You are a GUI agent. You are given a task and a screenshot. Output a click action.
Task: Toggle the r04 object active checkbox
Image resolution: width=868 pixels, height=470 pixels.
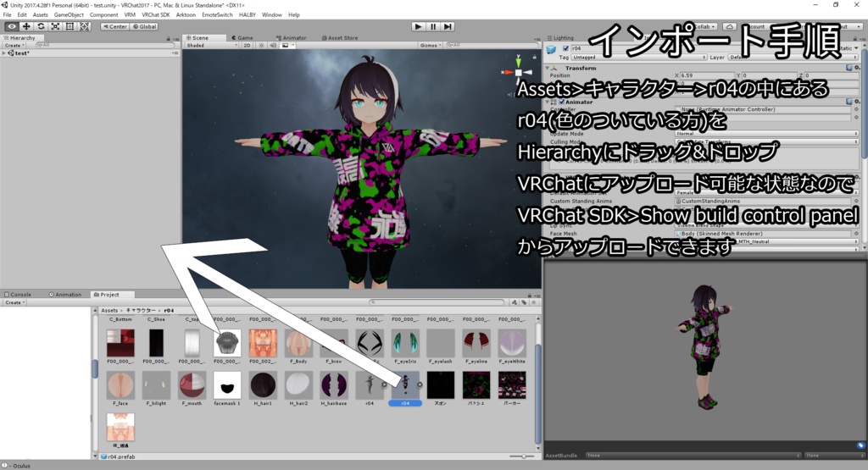tap(565, 48)
